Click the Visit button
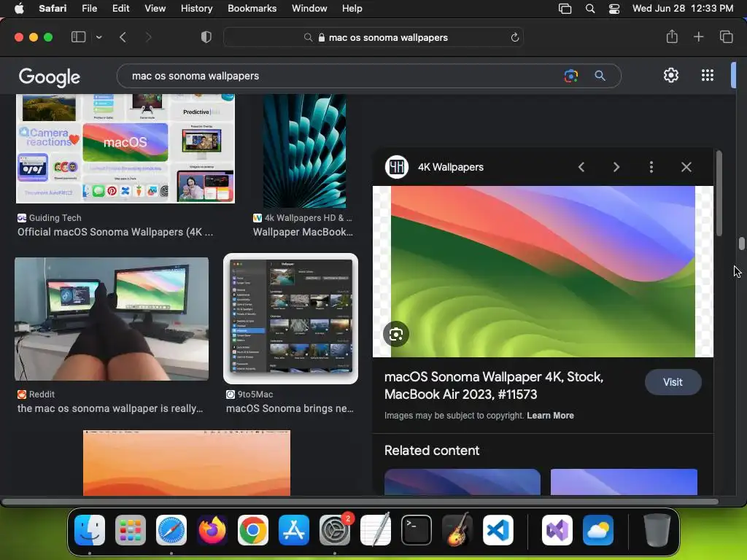Image resolution: width=747 pixels, height=560 pixels. click(x=673, y=382)
